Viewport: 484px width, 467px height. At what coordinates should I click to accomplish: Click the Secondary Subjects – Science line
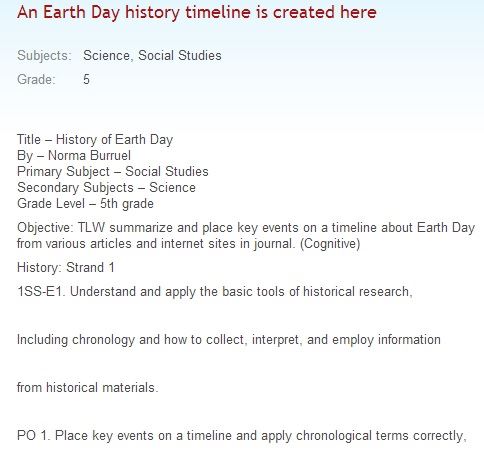106,187
